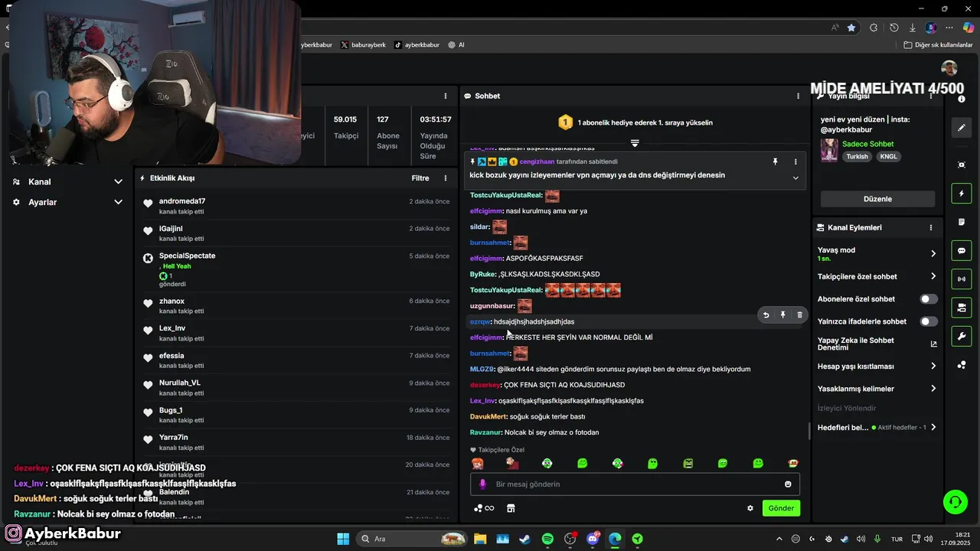Open the baburayberk X bookmark
This screenshot has width=980, height=551.
364,45
